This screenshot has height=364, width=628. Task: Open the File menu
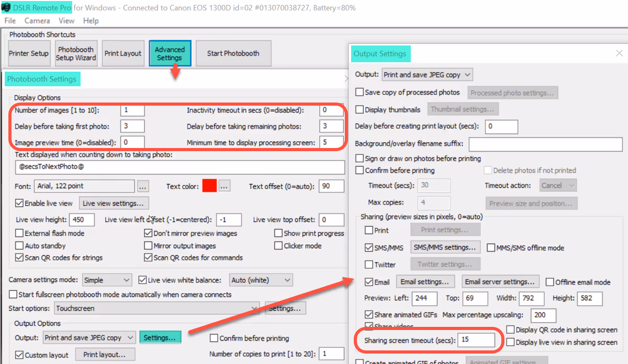point(10,21)
